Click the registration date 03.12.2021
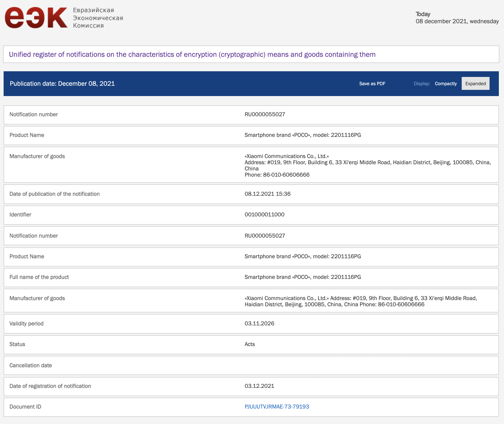This screenshot has width=504, height=424. point(259,386)
